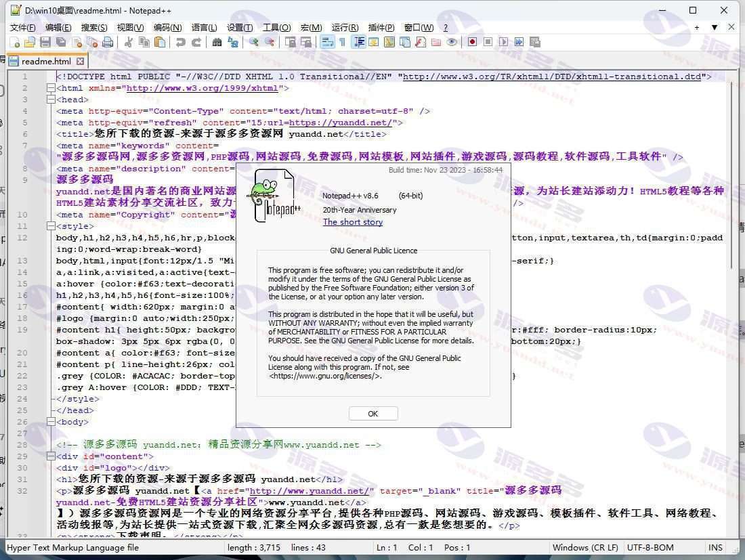This screenshot has height=560, width=745.
Task: Open the 语言(L) menu
Action: point(205,28)
